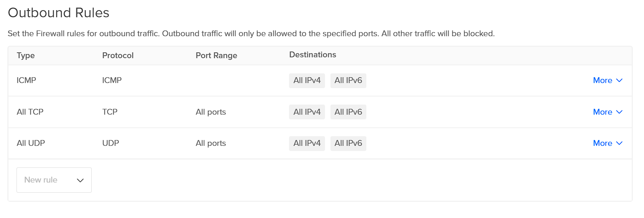The height and width of the screenshot is (218, 644).
Task: Select All IPv4 tag in All UDP row
Action: (307, 143)
